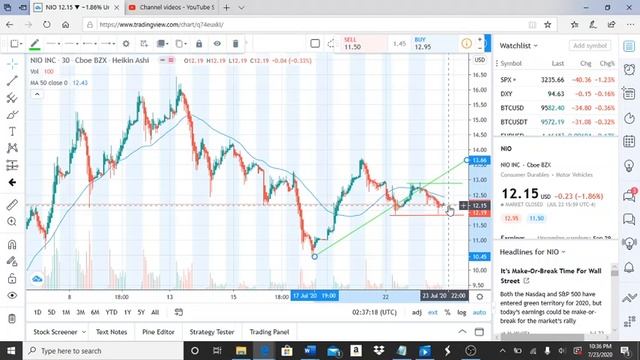Remove drawings with left toolbar trash icon
Screen dimensions: 640x360
tap(12, 318)
